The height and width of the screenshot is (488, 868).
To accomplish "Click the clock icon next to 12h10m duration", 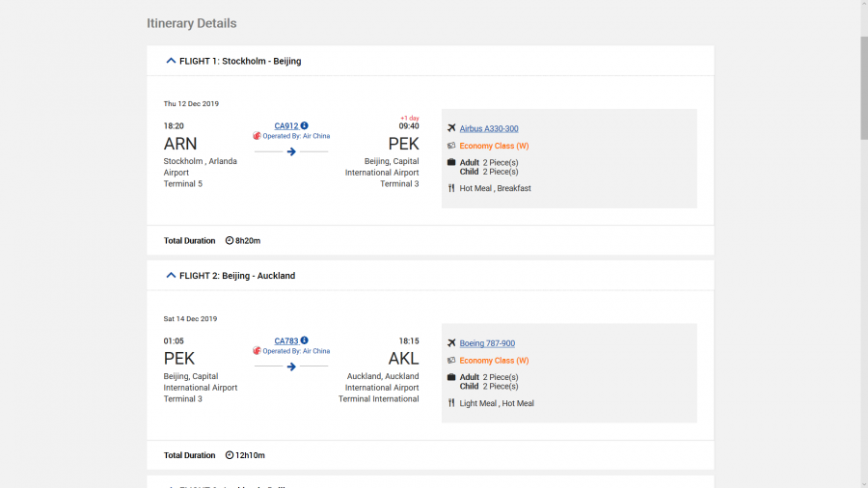I will point(230,455).
